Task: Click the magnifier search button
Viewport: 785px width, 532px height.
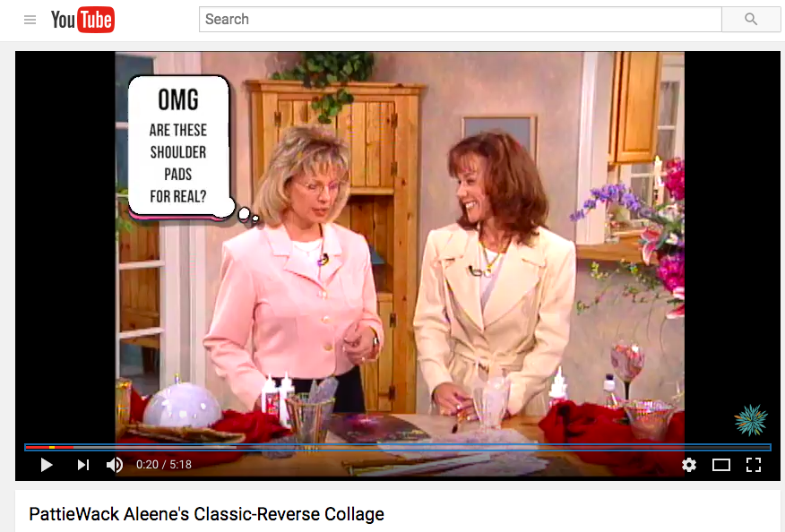Action: pyautogui.click(x=750, y=20)
